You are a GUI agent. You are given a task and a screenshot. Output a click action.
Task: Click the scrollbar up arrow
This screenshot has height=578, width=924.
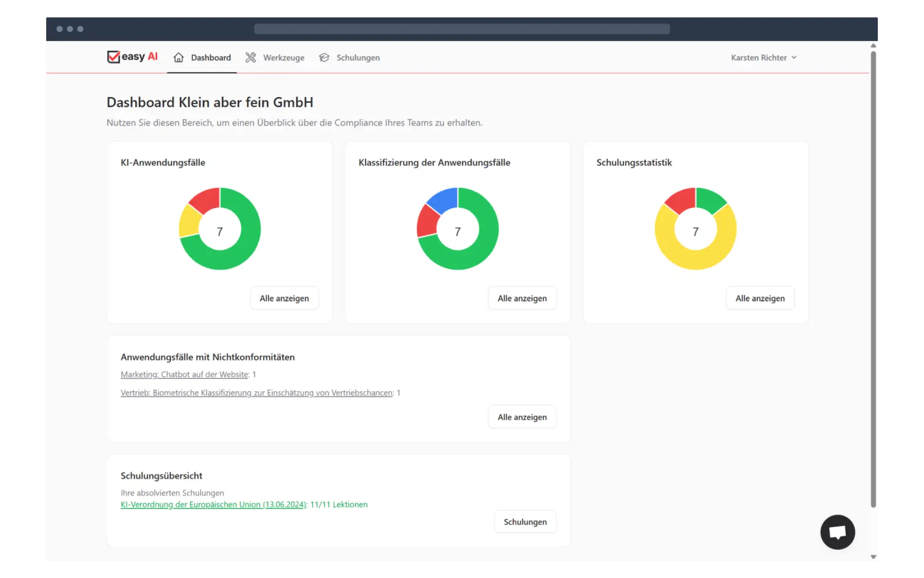[873, 45]
